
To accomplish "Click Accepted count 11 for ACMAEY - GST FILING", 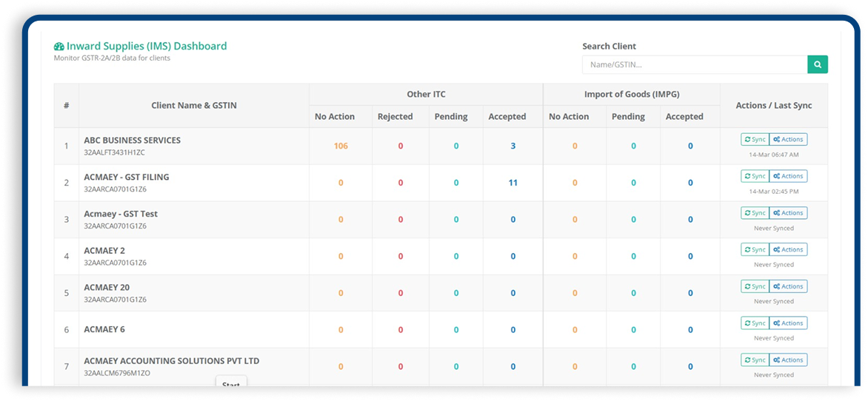I will click(513, 183).
